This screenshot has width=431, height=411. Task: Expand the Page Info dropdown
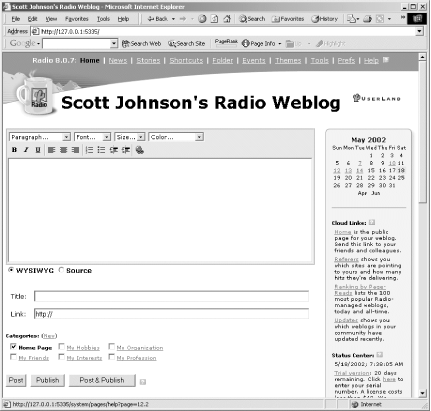pos(280,44)
